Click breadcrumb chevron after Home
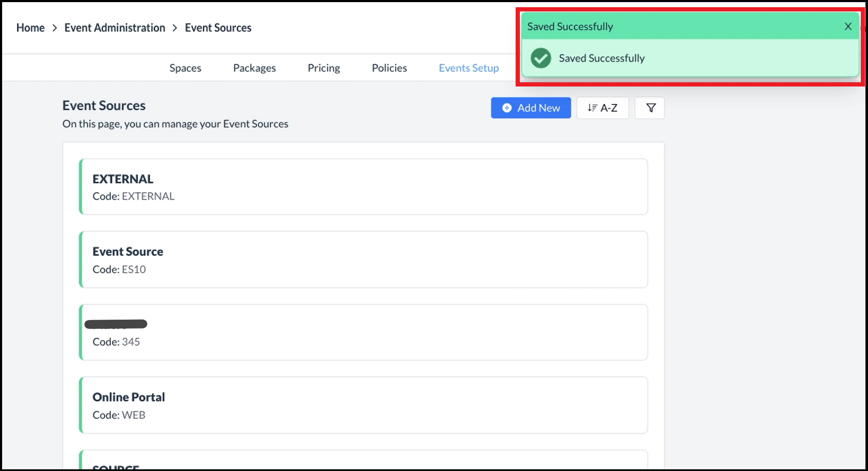The height and width of the screenshot is (471, 868). (55, 28)
